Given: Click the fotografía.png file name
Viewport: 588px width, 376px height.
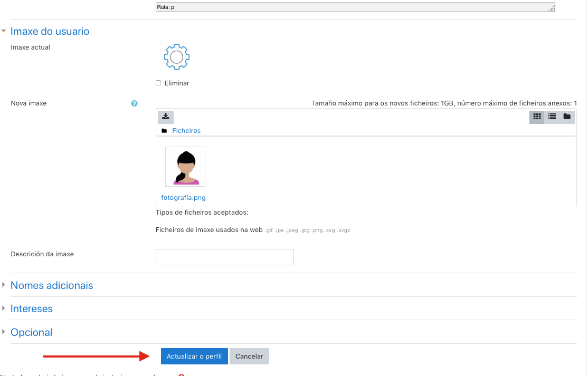Looking at the screenshot, I should click(x=183, y=198).
